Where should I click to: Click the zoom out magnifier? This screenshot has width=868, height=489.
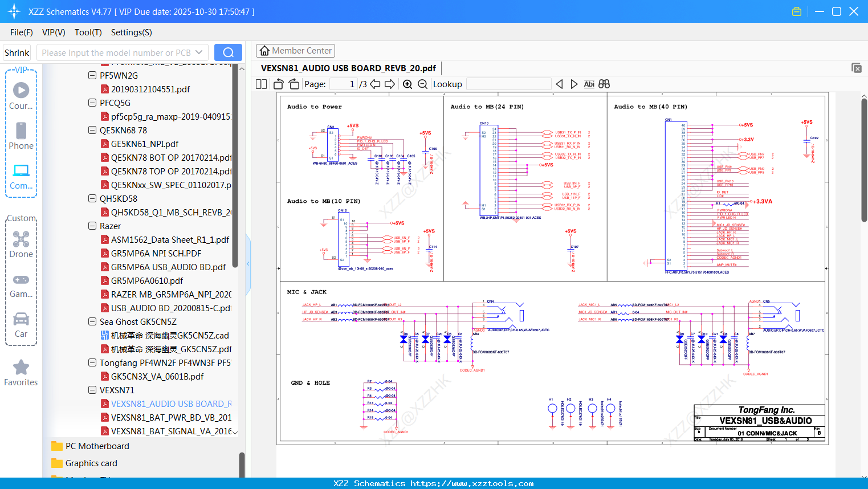[422, 84]
